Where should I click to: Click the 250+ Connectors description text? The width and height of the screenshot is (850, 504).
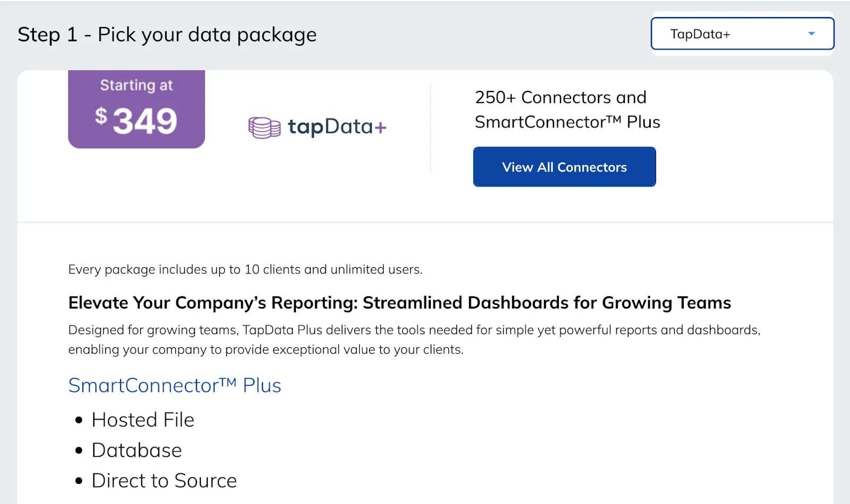567,109
